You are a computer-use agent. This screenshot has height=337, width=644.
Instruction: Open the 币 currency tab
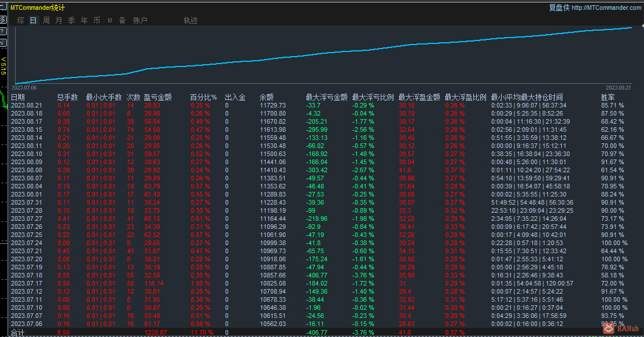click(97, 20)
